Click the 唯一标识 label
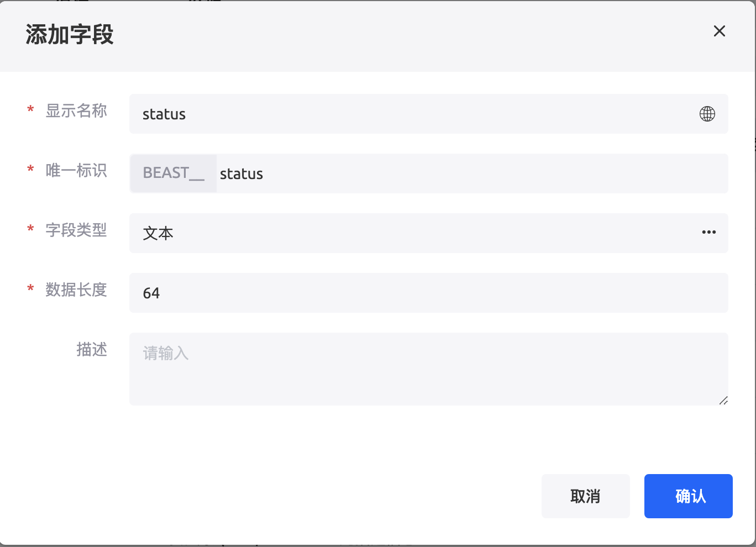The height and width of the screenshot is (547, 756). point(76,171)
